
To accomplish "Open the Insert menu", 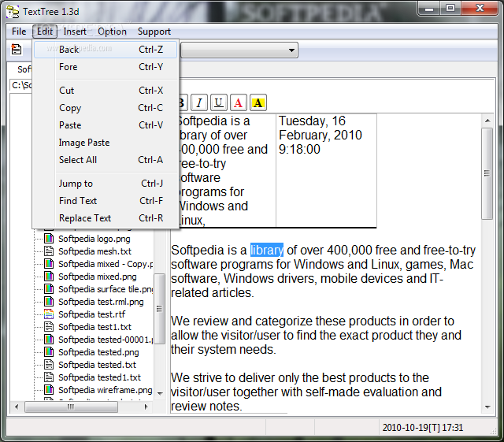I will (75, 32).
